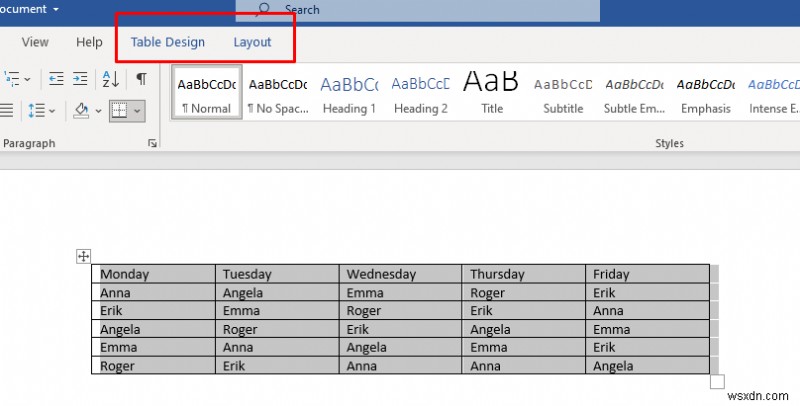Expand the Line Spacing dropdown arrow

click(x=52, y=111)
